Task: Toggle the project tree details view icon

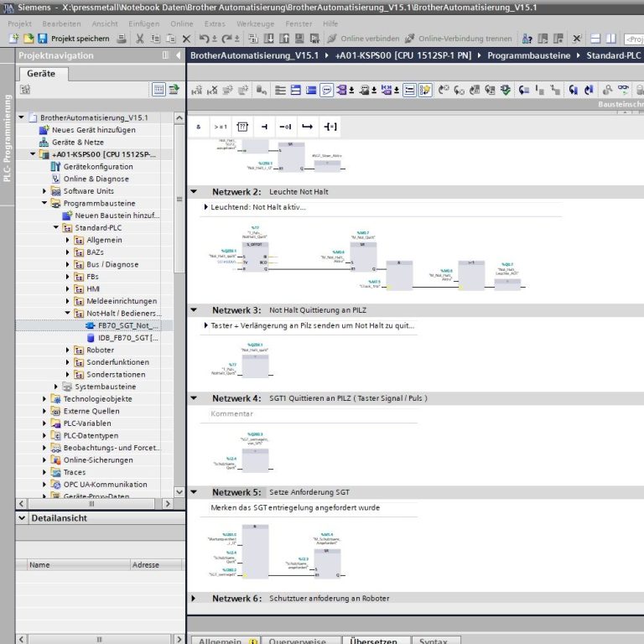Action: [x=158, y=89]
